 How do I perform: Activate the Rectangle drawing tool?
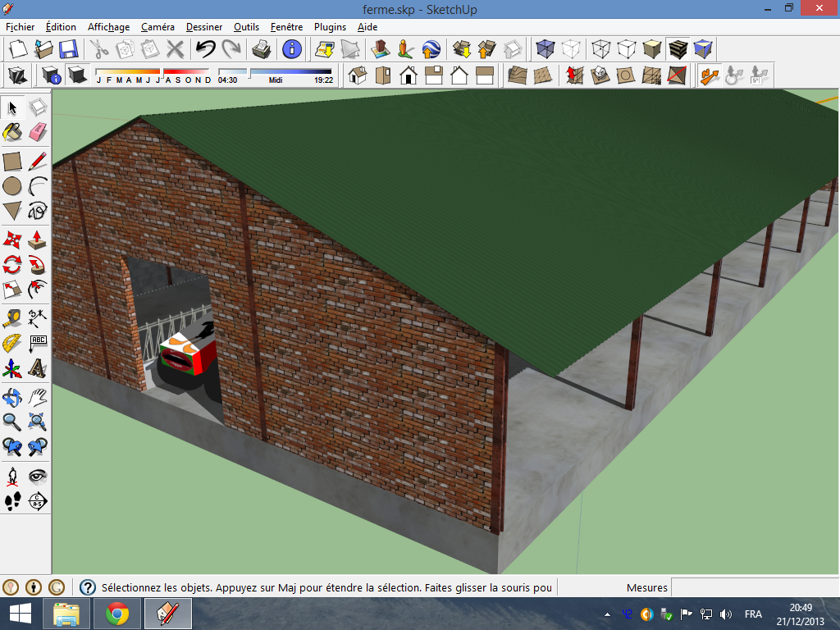[x=12, y=162]
